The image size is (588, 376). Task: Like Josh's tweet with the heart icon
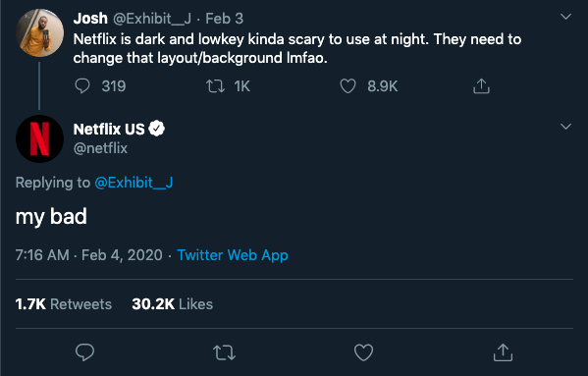click(347, 86)
